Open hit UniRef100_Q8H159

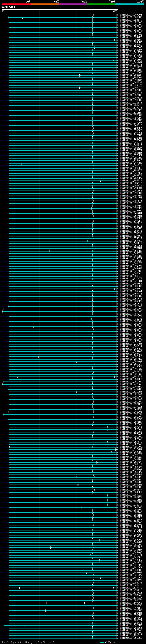pos(131,40)
